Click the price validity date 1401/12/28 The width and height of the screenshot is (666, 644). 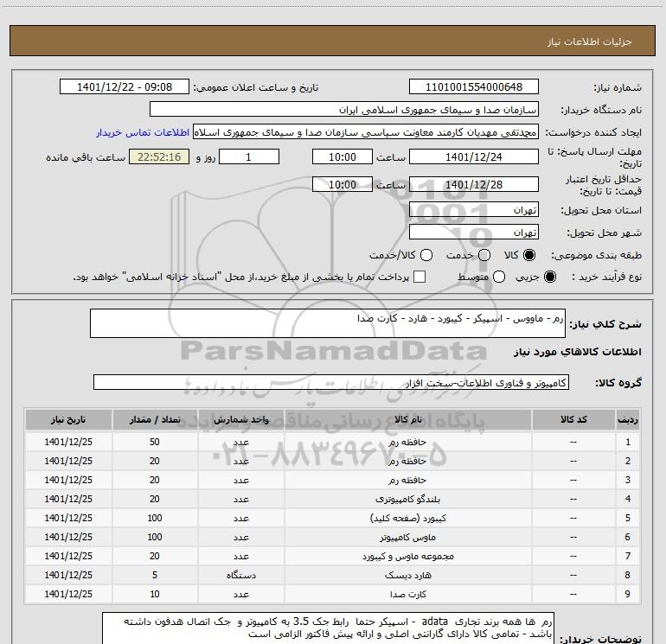[474, 184]
